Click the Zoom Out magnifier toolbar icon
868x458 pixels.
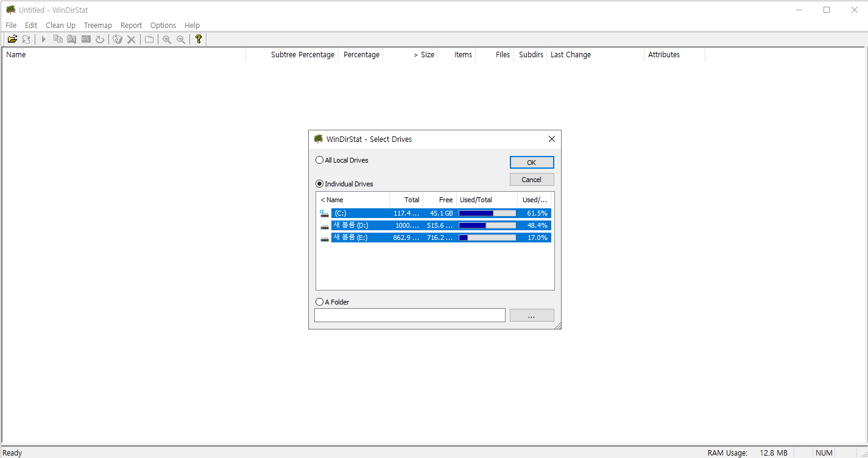(181, 39)
